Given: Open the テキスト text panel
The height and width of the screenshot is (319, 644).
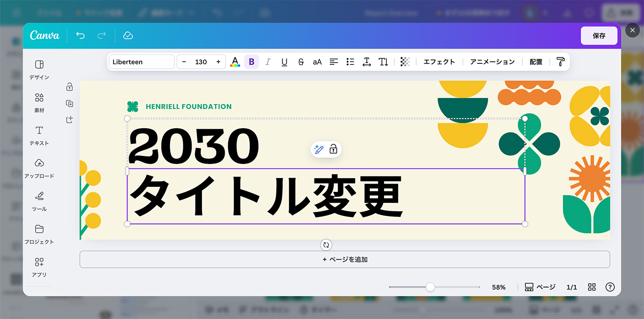Looking at the screenshot, I should [x=39, y=135].
